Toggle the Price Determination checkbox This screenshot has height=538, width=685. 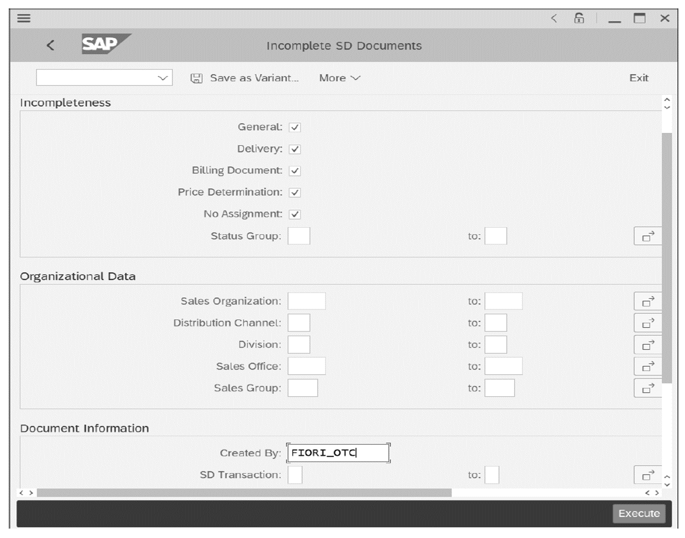coord(295,193)
